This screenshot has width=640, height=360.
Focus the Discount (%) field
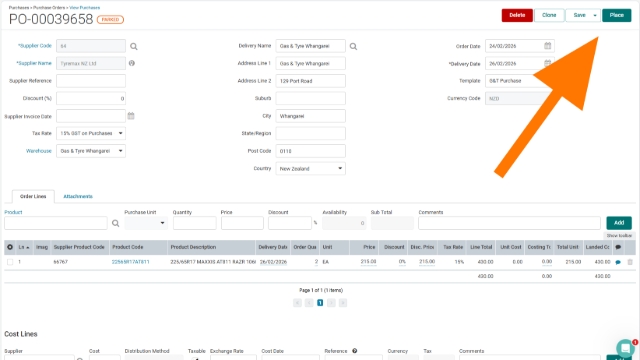click(91, 98)
